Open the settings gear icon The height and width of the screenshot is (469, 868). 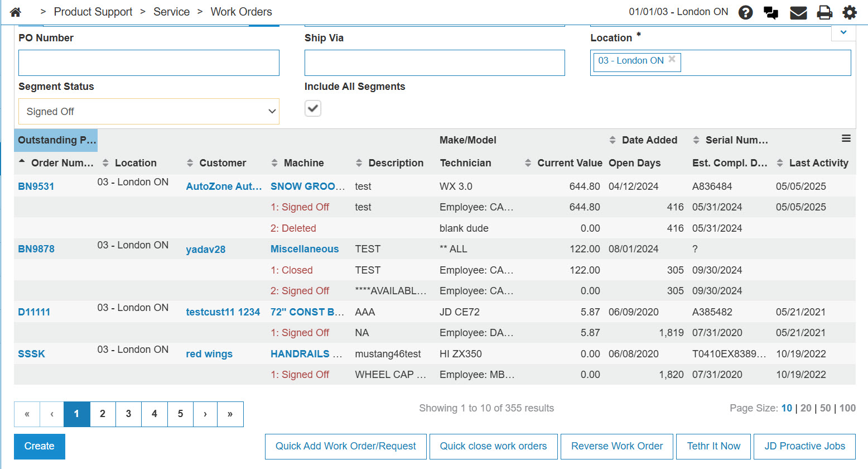849,12
